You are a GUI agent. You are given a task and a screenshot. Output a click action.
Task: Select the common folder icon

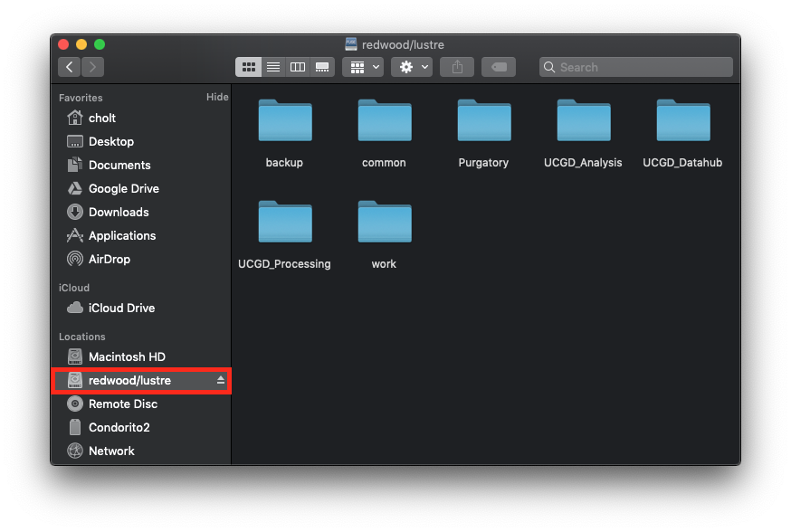[x=385, y=120]
